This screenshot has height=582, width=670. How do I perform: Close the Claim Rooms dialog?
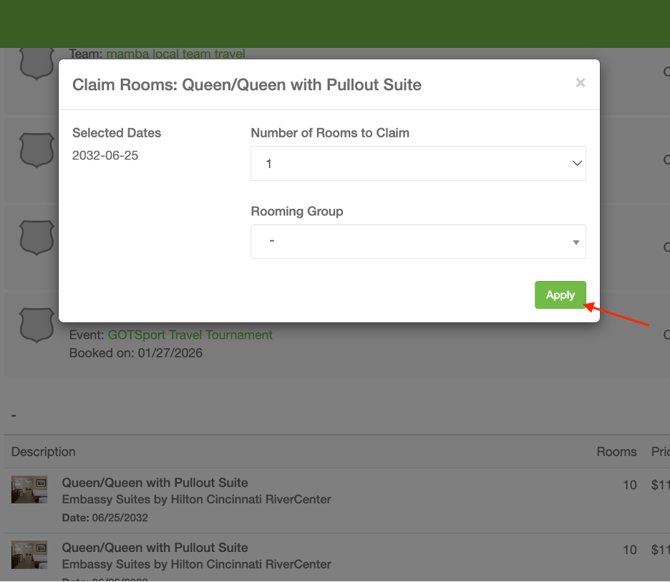[580, 83]
